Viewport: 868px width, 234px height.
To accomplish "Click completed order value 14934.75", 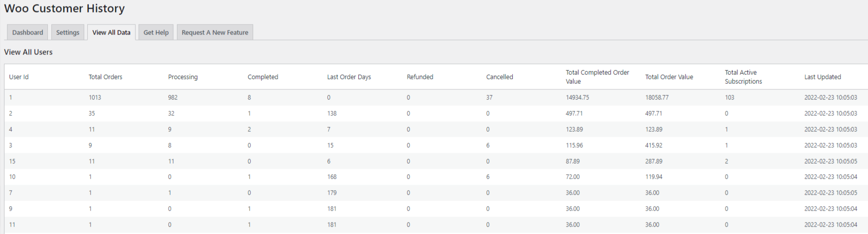I will (x=577, y=97).
